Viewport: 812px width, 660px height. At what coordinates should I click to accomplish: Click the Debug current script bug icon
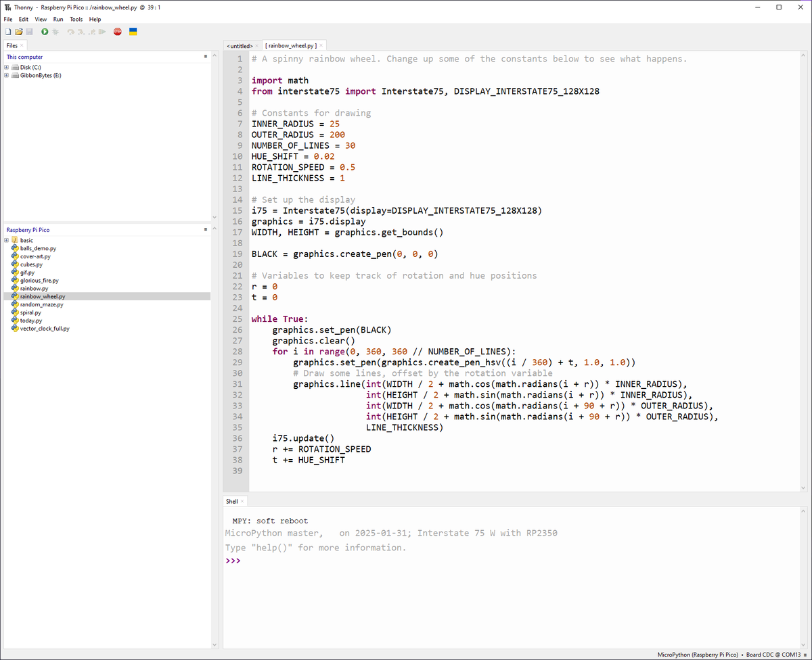click(x=55, y=32)
